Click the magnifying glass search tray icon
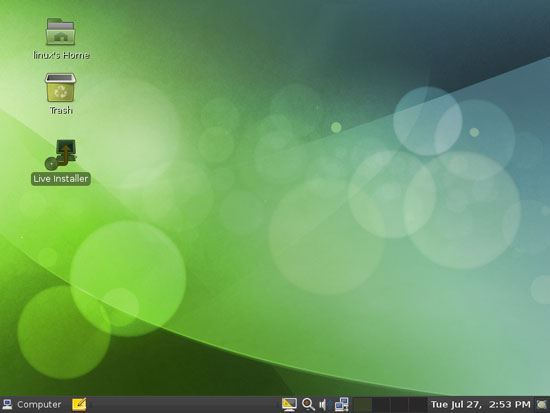This screenshot has width=550, height=413. [x=308, y=404]
